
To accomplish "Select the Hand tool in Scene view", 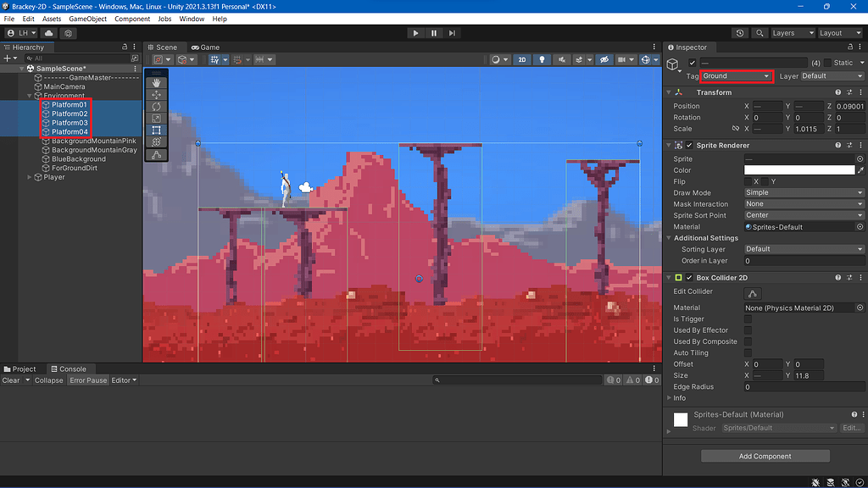I will point(158,83).
